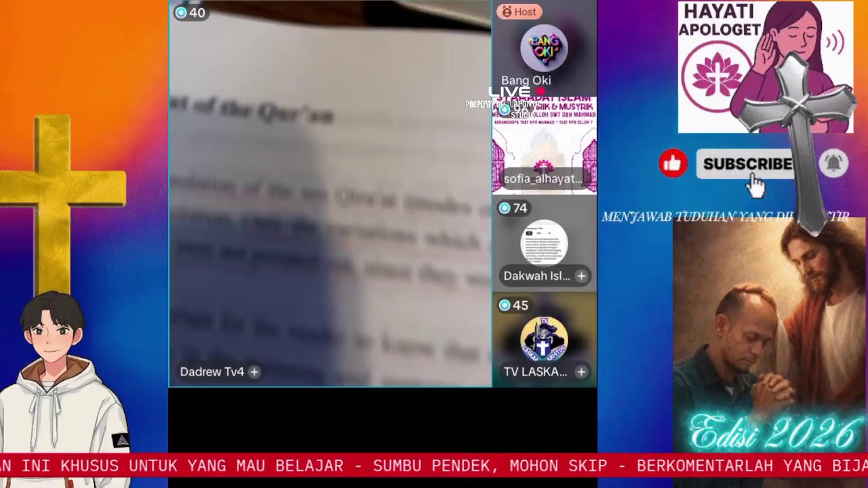Follow Dakwah Isl... with the plus icon
This screenshot has width=868, height=488.
(x=581, y=276)
